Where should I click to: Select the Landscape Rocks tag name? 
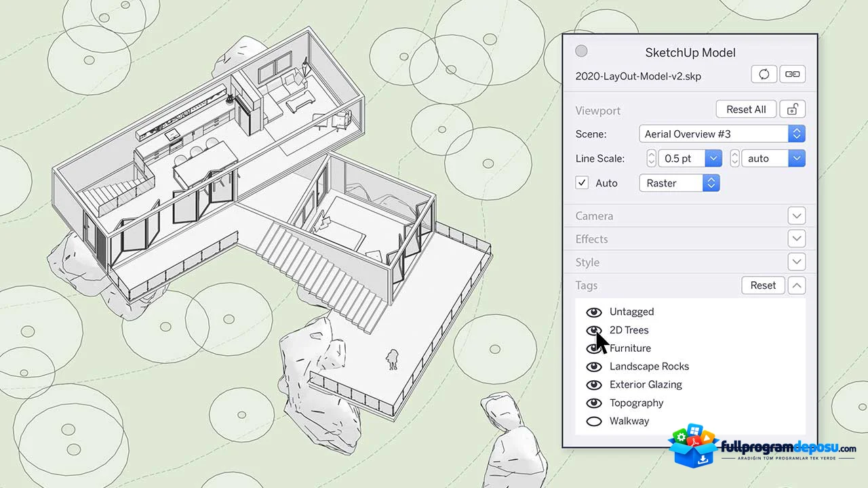coord(649,367)
